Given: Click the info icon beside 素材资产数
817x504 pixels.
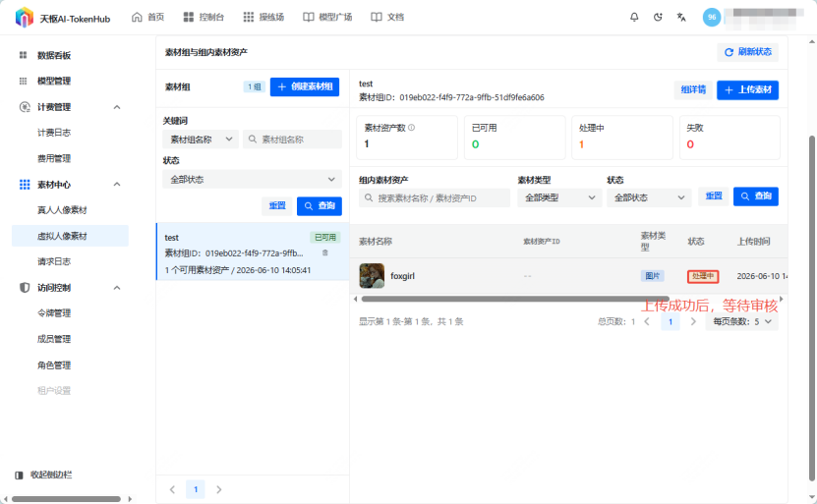Looking at the screenshot, I should [412, 128].
